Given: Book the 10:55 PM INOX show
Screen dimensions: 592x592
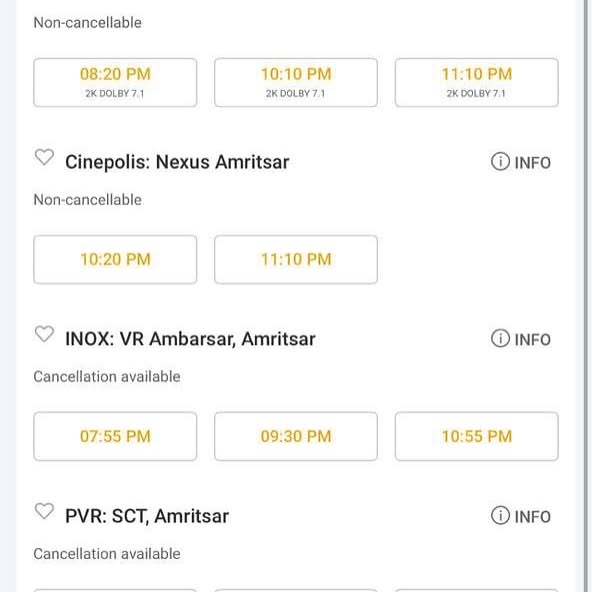Looking at the screenshot, I should (477, 436).
